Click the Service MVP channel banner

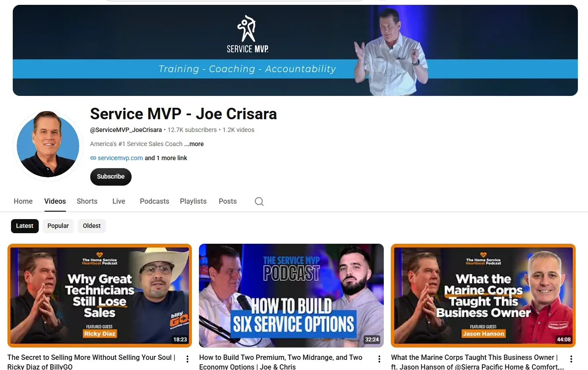click(295, 50)
